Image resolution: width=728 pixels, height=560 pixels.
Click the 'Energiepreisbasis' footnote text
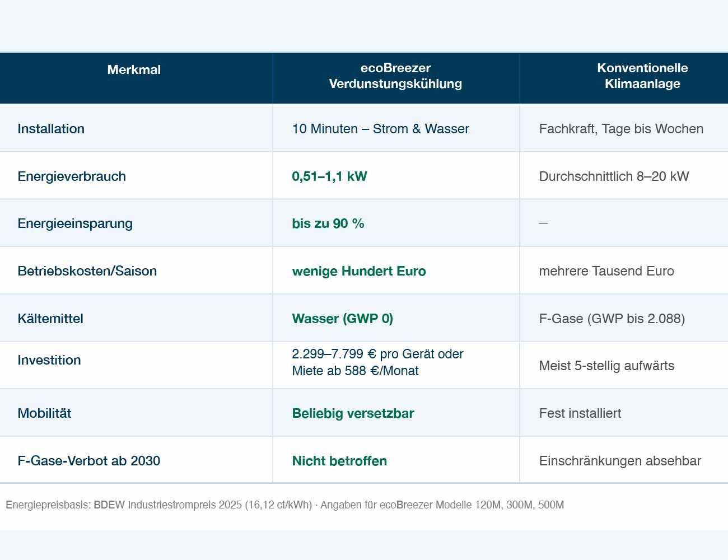(284, 505)
